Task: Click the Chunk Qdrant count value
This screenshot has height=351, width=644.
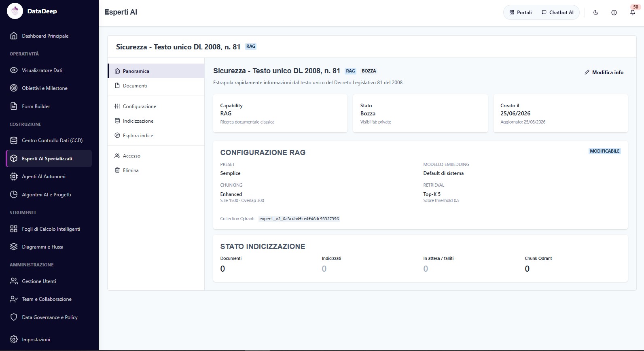Action: [x=527, y=269]
